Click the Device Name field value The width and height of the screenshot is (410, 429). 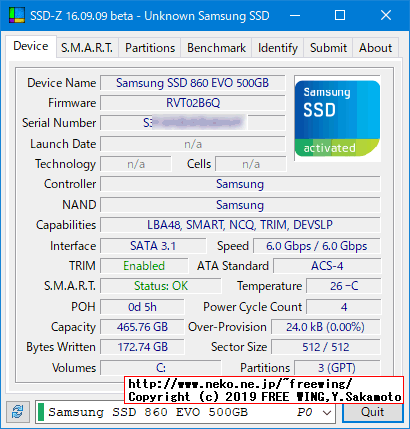pyautogui.click(x=193, y=83)
